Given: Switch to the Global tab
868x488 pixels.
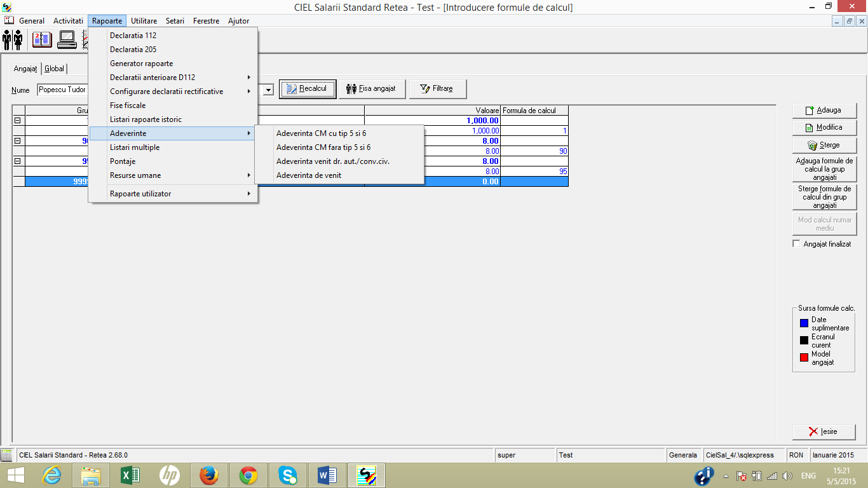Looking at the screenshot, I should [54, 69].
